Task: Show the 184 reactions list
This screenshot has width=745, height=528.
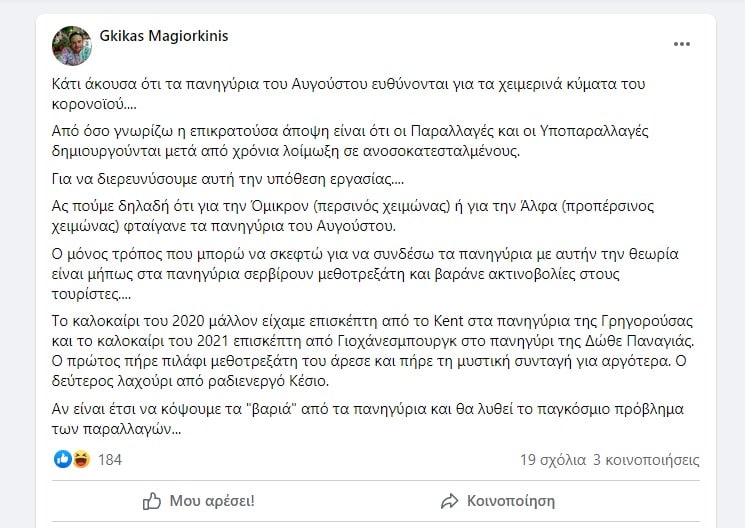Action: tap(110, 460)
